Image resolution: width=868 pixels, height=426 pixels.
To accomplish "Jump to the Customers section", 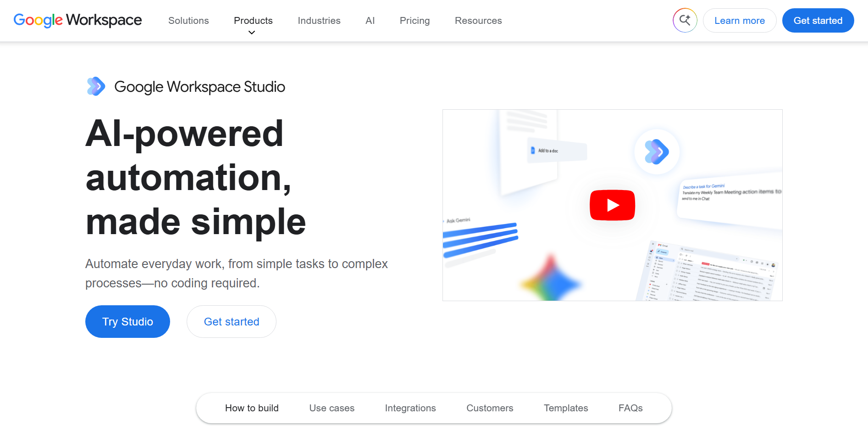I will [x=490, y=408].
